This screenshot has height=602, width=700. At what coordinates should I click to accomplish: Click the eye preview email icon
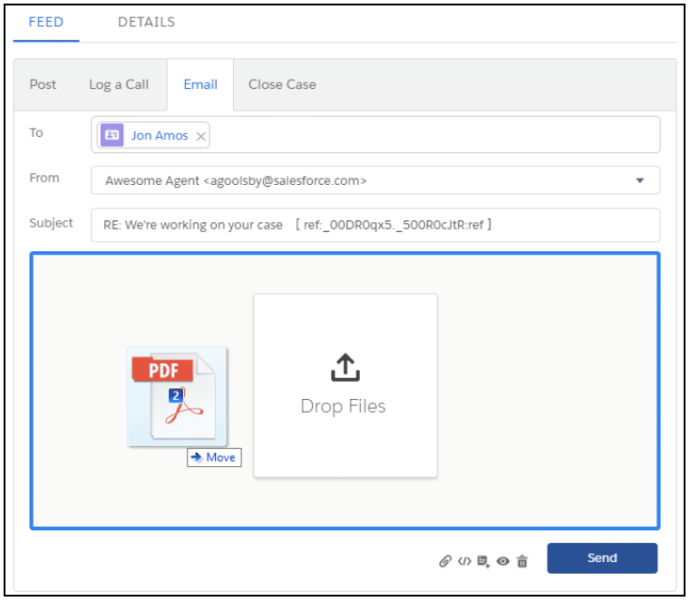(x=502, y=561)
